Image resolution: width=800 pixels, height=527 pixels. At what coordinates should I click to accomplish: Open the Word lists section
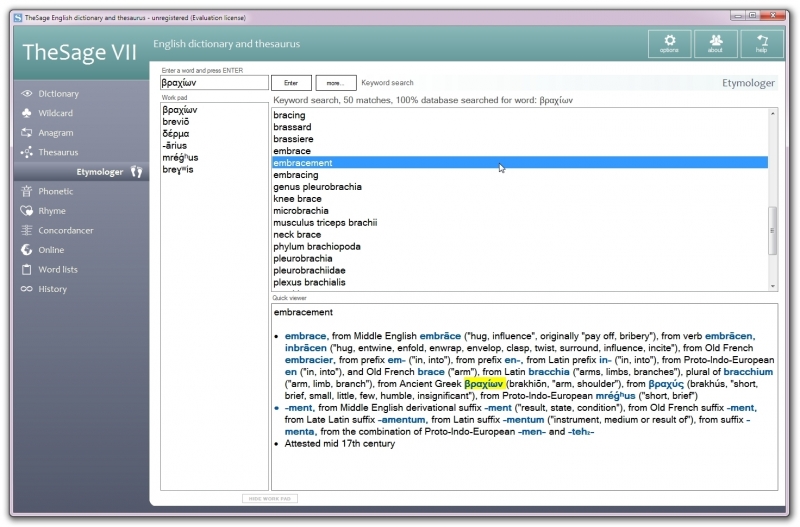[x=58, y=269]
